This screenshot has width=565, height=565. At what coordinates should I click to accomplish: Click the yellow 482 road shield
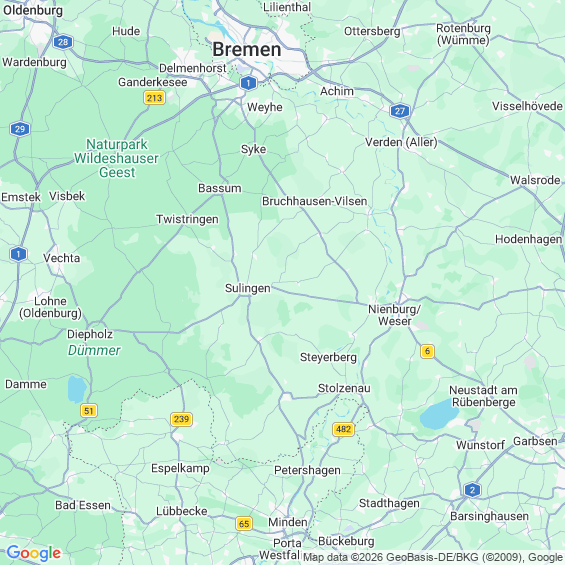tap(343, 429)
